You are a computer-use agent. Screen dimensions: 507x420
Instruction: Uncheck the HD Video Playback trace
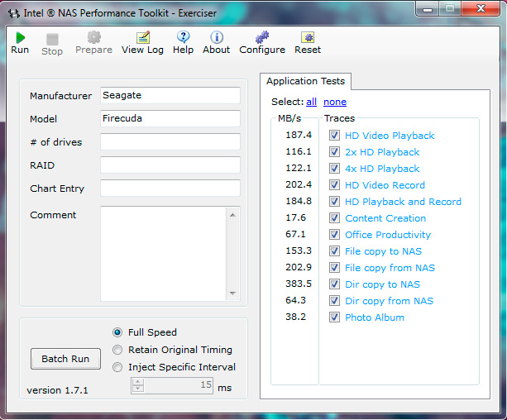pyautogui.click(x=334, y=136)
